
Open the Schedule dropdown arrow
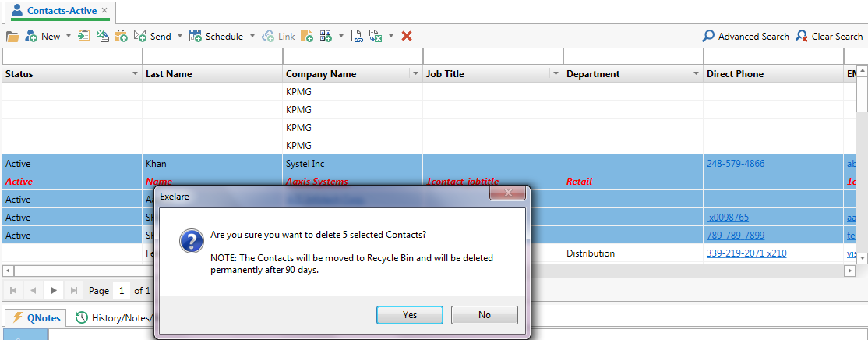pyautogui.click(x=252, y=37)
